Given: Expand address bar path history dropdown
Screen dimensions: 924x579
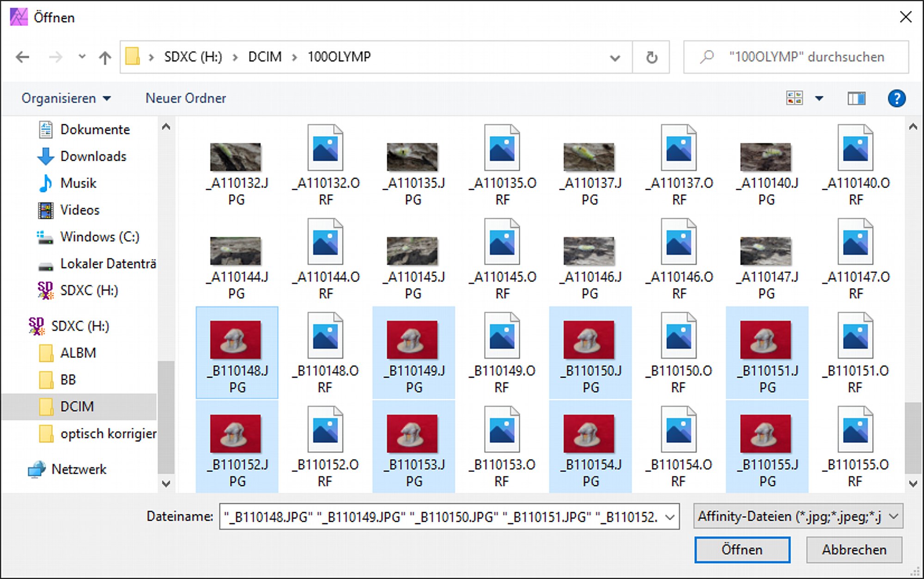Looking at the screenshot, I should tap(614, 58).
